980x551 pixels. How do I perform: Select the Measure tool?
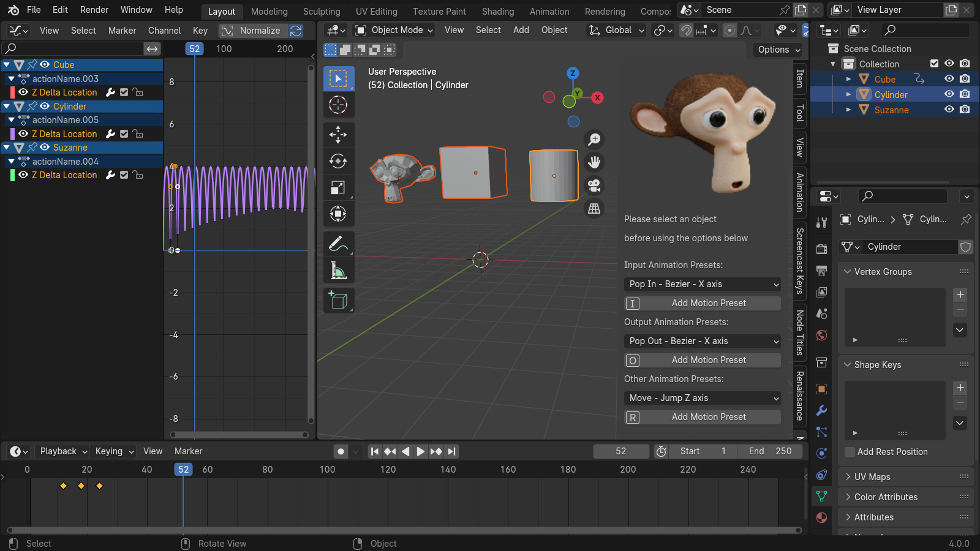339,270
